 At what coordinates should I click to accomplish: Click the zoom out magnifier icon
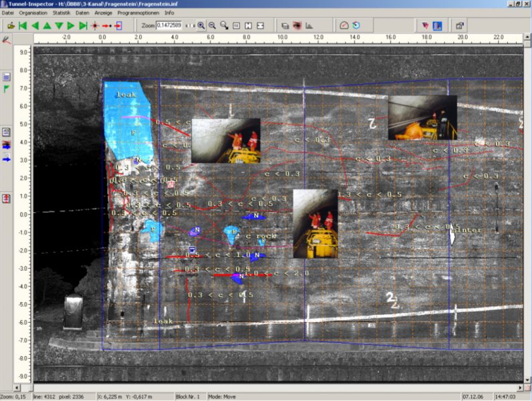212,25
